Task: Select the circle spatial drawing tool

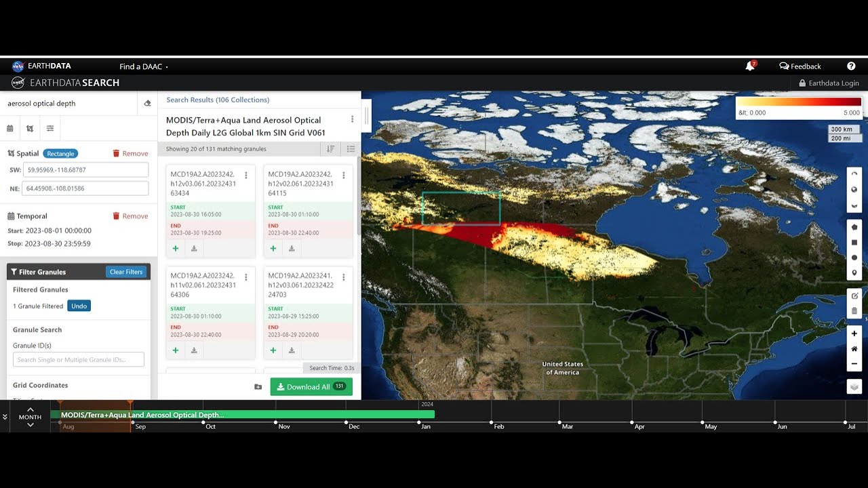Action: pos(854,258)
